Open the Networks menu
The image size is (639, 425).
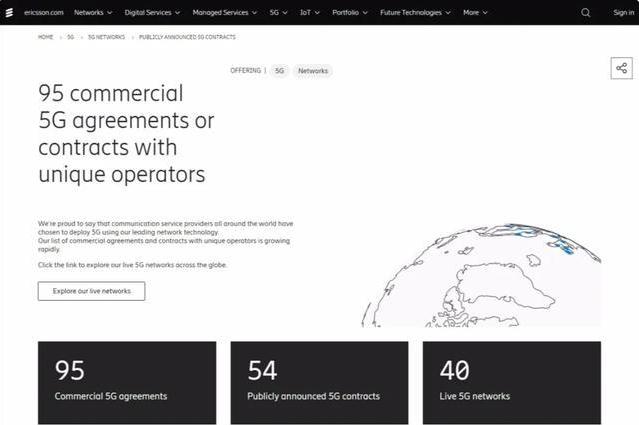coord(93,13)
